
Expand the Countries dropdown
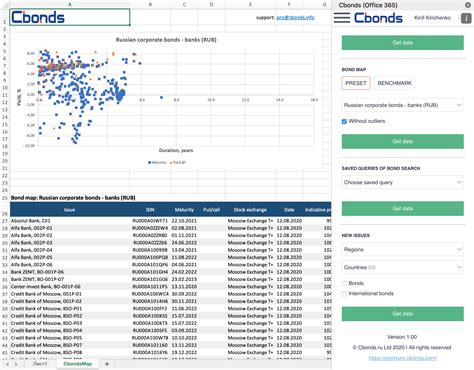[x=403, y=267]
